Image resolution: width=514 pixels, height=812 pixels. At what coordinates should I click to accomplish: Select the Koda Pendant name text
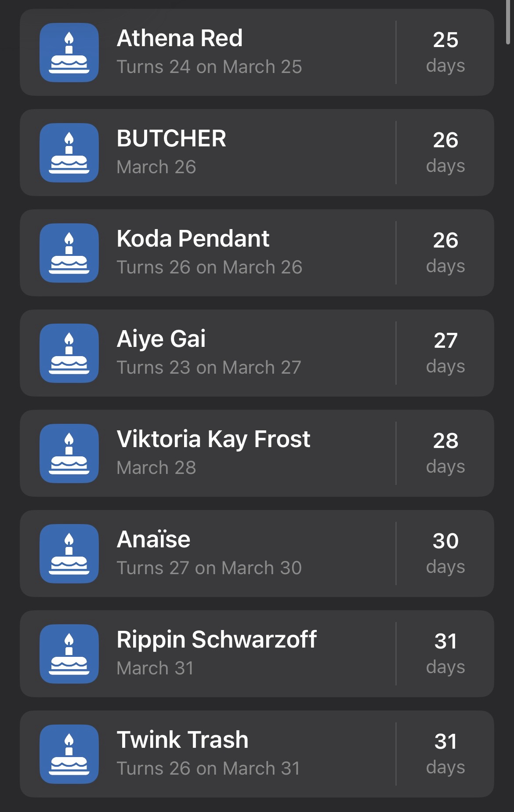click(193, 239)
